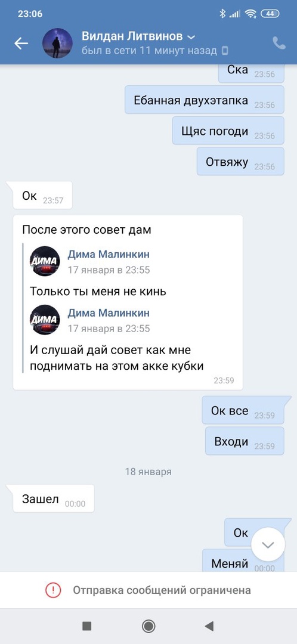Open first Дима Малинкин forwarded avatar
Viewport: 297px width, 644px height.
tap(45, 261)
